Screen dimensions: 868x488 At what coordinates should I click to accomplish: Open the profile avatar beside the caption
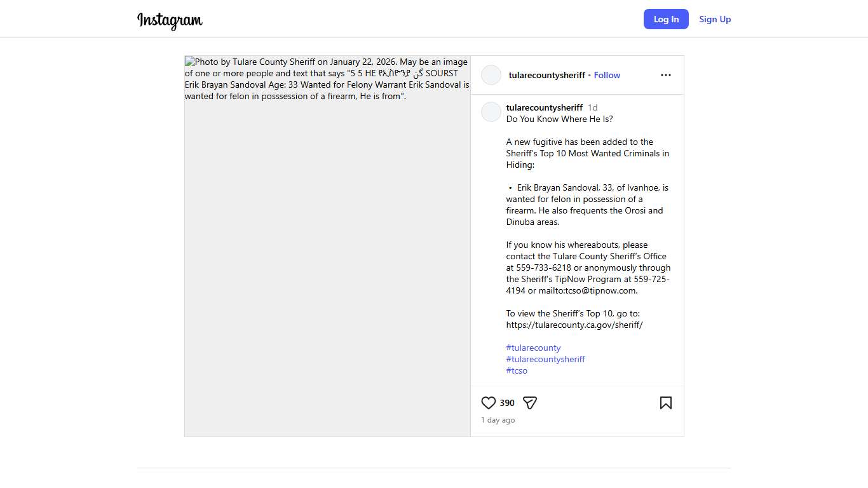click(491, 112)
